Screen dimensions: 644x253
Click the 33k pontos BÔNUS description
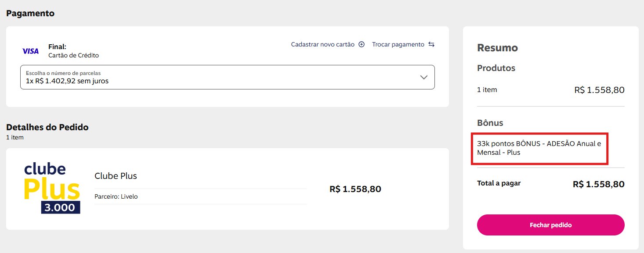click(x=539, y=148)
